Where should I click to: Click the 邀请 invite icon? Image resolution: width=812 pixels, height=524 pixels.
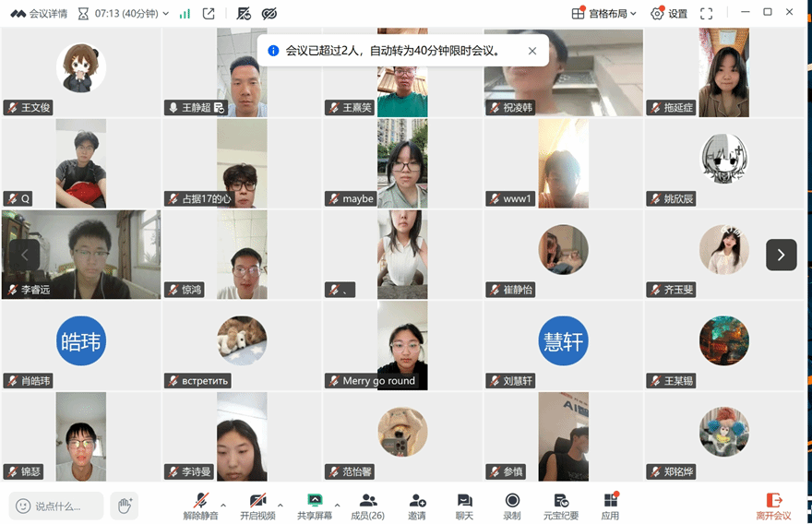click(x=417, y=506)
